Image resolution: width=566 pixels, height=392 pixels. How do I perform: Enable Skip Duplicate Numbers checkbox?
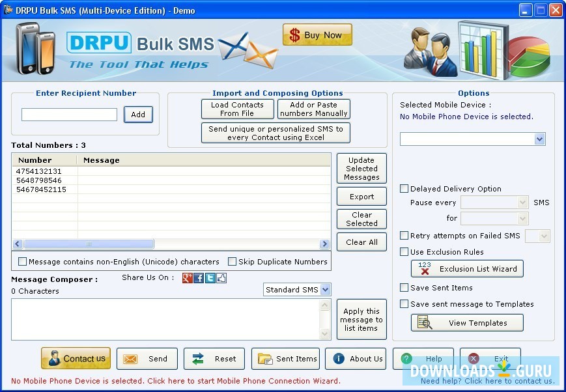point(232,261)
